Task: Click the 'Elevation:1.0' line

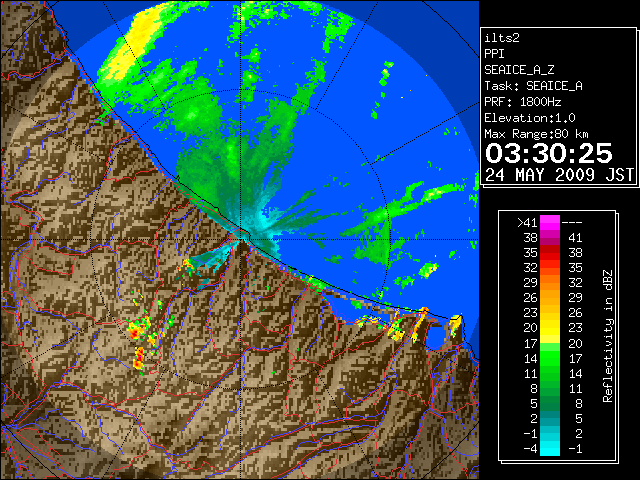Action: click(x=530, y=118)
